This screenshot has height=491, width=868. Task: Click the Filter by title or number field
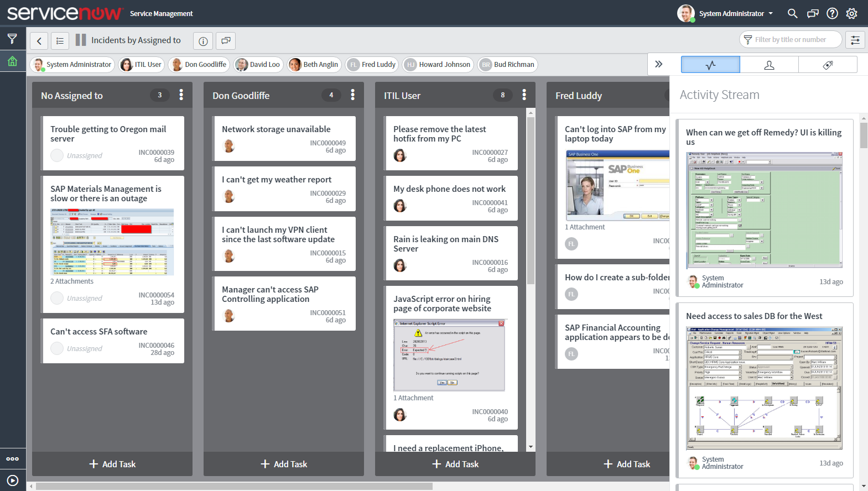[791, 40]
